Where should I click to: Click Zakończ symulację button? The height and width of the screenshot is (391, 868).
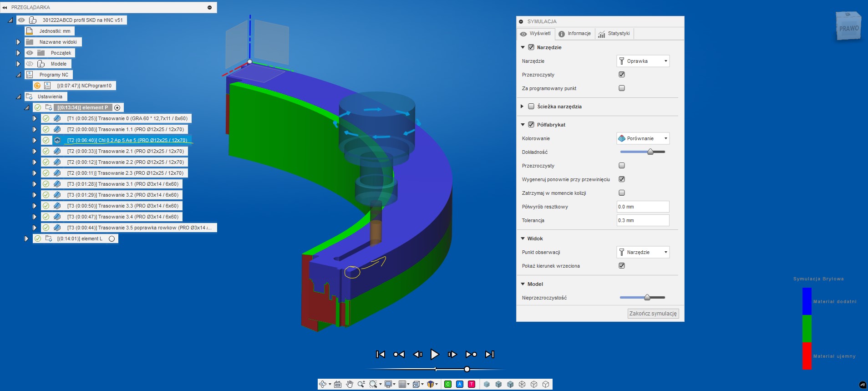pos(653,314)
